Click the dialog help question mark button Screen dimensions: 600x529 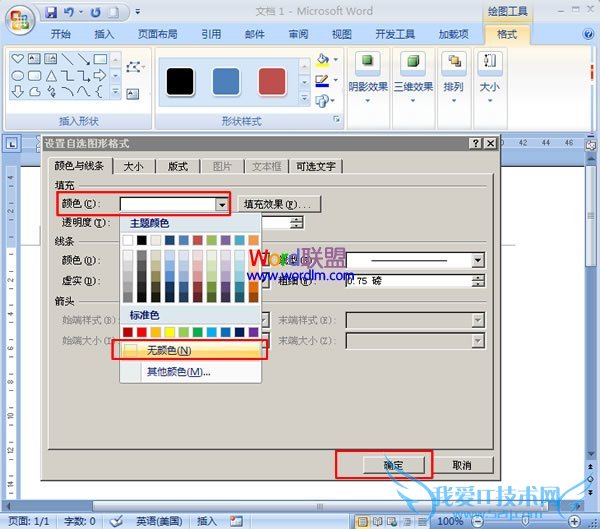click(474, 144)
